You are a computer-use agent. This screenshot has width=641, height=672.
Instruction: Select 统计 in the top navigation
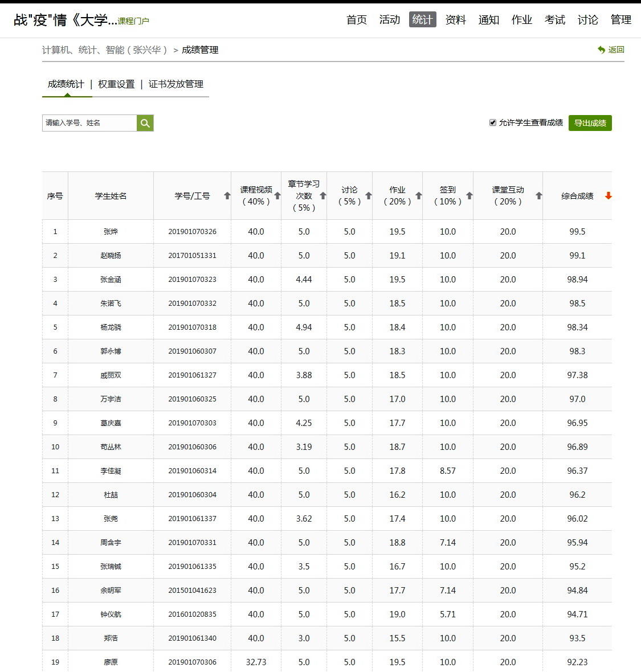[x=422, y=19]
